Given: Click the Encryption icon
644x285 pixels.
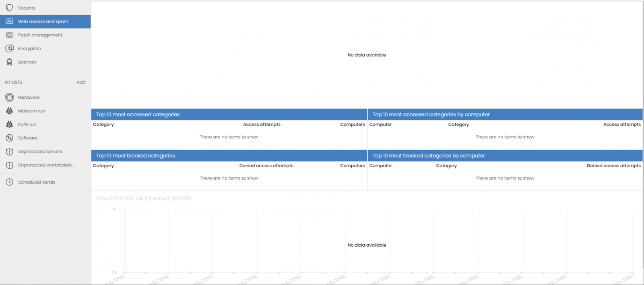Looking at the screenshot, I should coord(9,48).
